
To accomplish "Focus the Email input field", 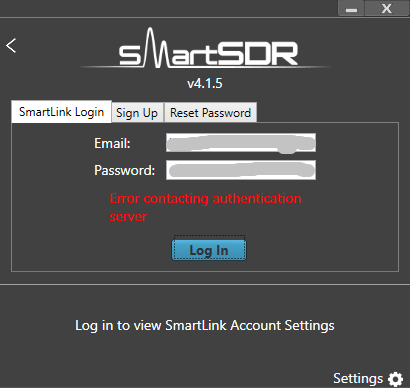I will [241, 143].
